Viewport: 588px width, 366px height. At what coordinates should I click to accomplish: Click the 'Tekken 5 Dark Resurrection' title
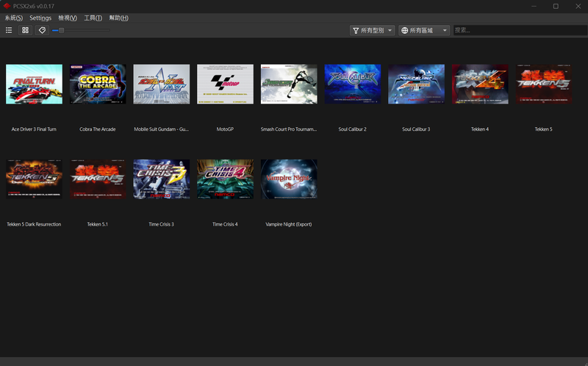coord(34,224)
